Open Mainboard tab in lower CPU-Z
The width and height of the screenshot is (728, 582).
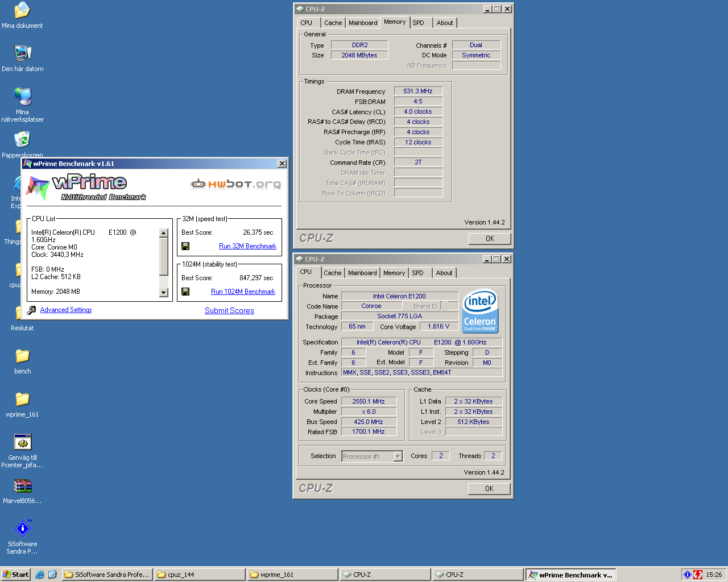(x=362, y=273)
